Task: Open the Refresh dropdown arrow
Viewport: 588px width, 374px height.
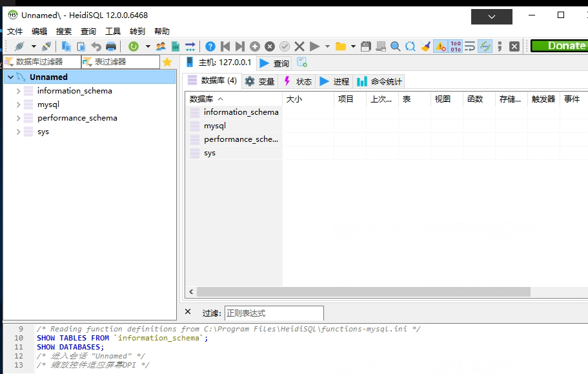Action: [x=148, y=46]
